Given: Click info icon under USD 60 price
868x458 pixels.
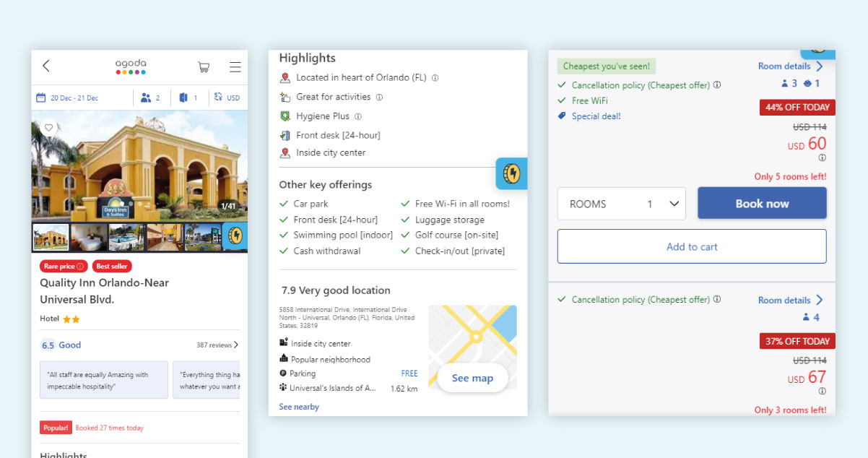Looking at the screenshot, I should pyautogui.click(x=822, y=158).
